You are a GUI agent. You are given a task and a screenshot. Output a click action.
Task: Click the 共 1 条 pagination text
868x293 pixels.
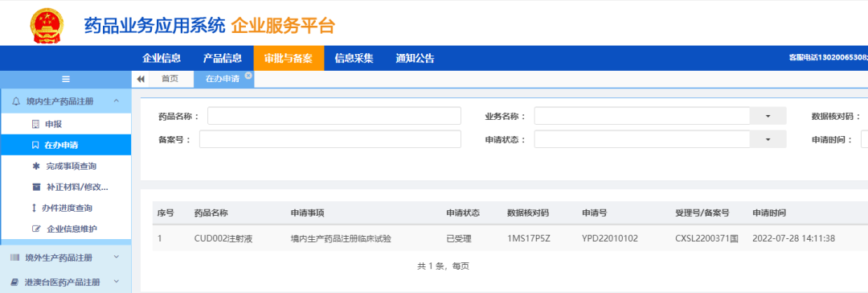pyautogui.click(x=431, y=266)
